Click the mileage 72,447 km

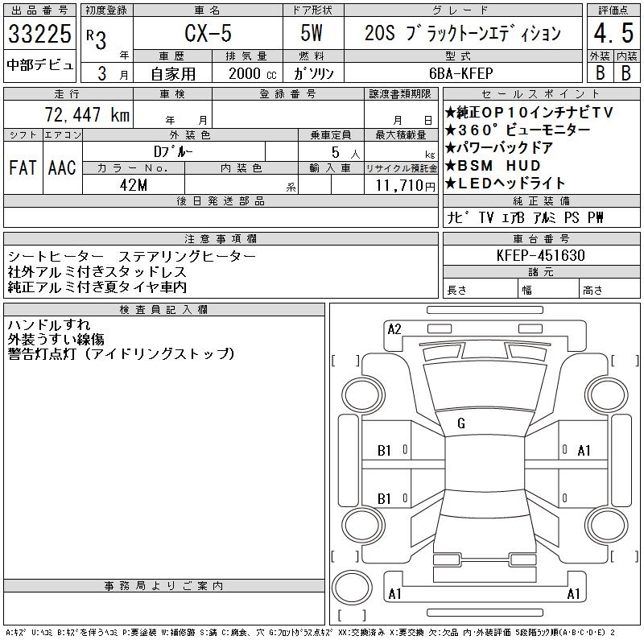point(87,114)
